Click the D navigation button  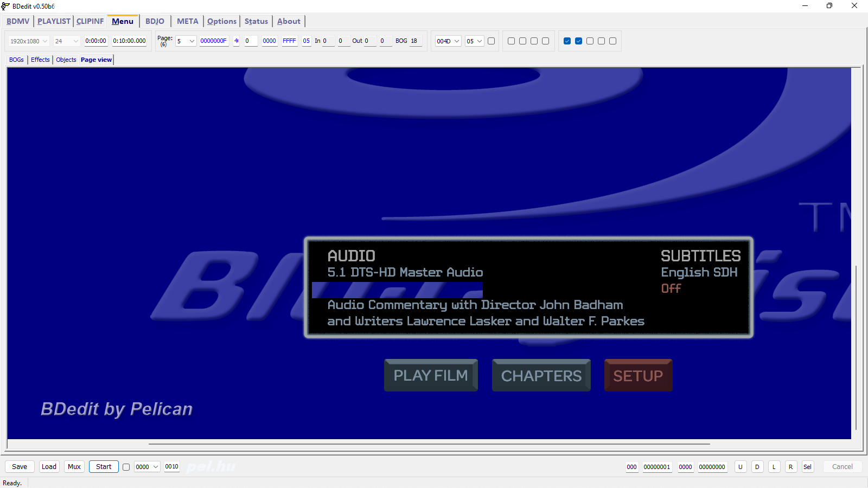coord(757,467)
